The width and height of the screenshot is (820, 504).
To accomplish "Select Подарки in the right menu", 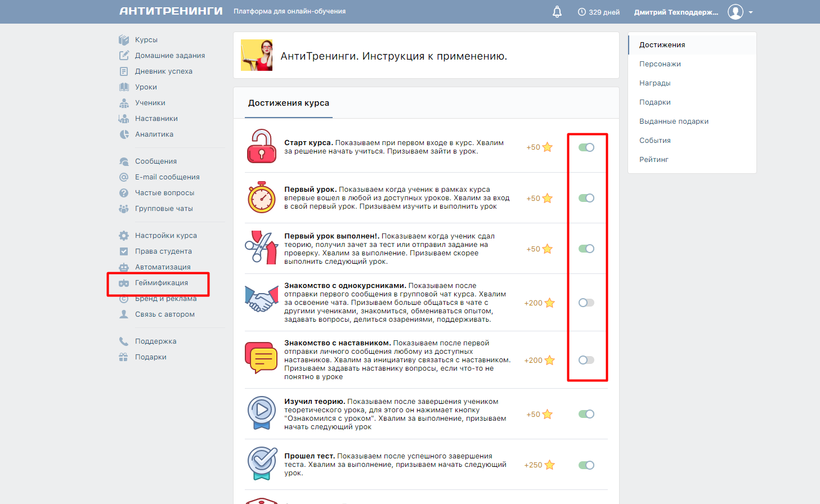I will pyautogui.click(x=655, y=102).
